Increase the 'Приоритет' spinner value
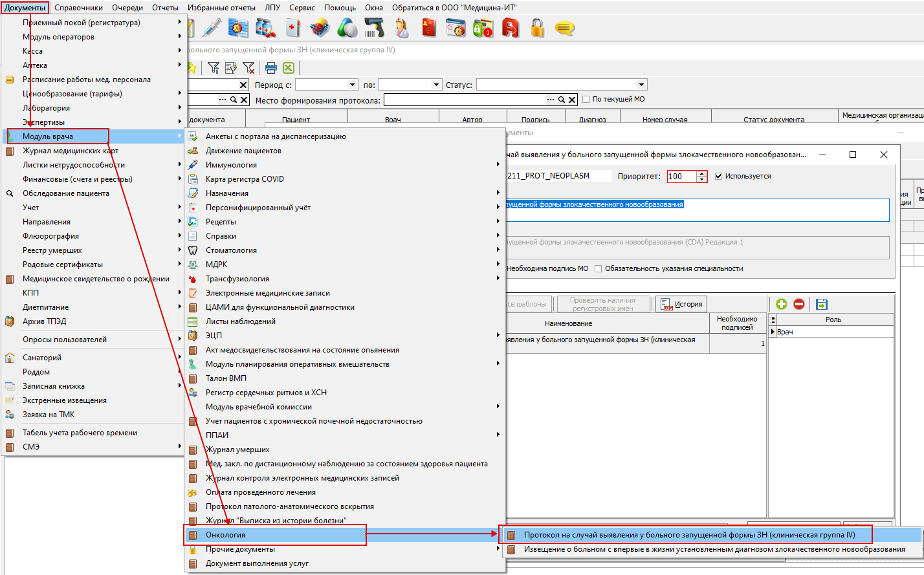The height and width of the screenshot is (575, 924). pyautogui.click(x=702, y=173)
